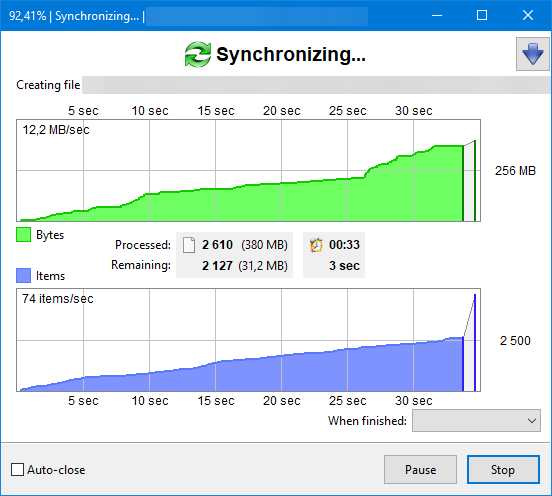Click the 2 127 remaining items value
The height and width of the screenshot is (496, 552).
click(x=217, y=265)
